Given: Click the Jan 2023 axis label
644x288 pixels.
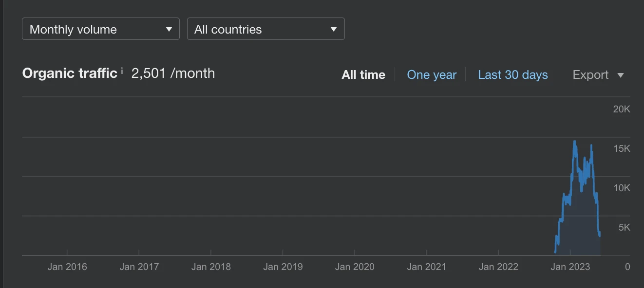Looking at the screenshot, I should point(570,267).
